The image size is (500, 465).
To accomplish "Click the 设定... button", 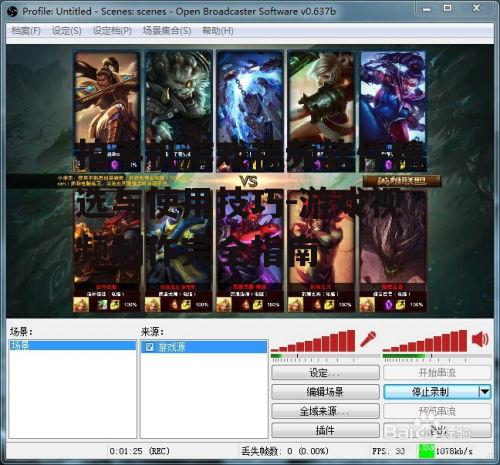I will tap(325, 373).
